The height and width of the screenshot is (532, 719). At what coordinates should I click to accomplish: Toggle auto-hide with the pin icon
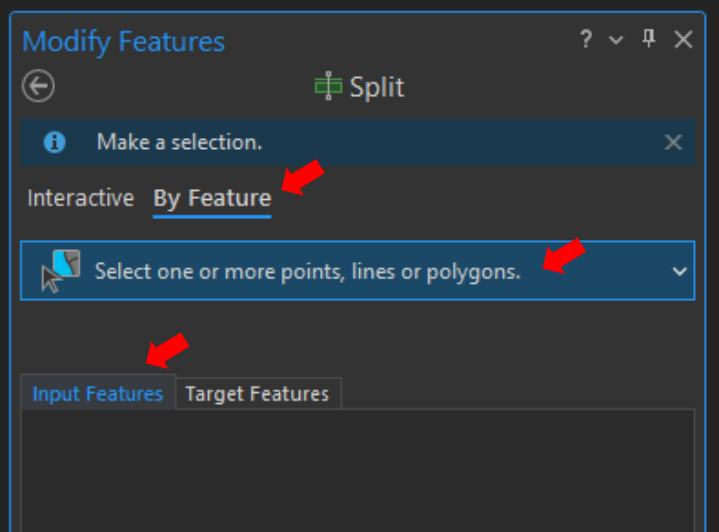(x=648, y=39)
